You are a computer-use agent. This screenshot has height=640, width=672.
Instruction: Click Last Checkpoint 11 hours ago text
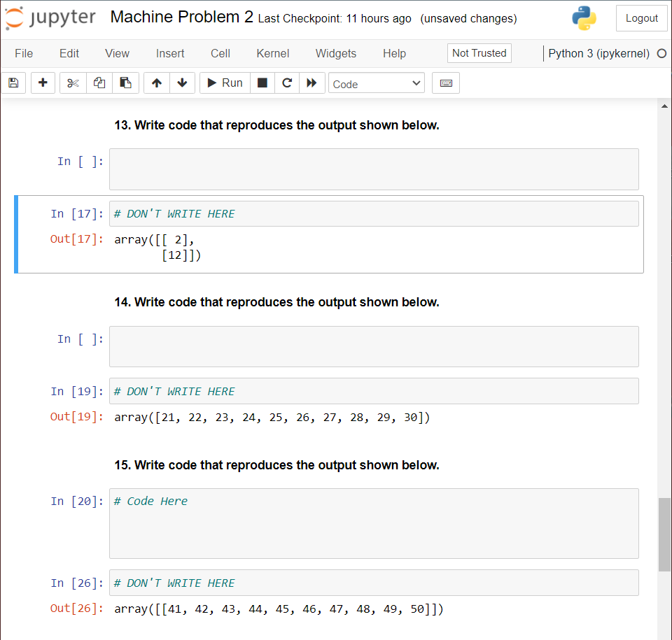pyautogui.click(x=335, y=19)
